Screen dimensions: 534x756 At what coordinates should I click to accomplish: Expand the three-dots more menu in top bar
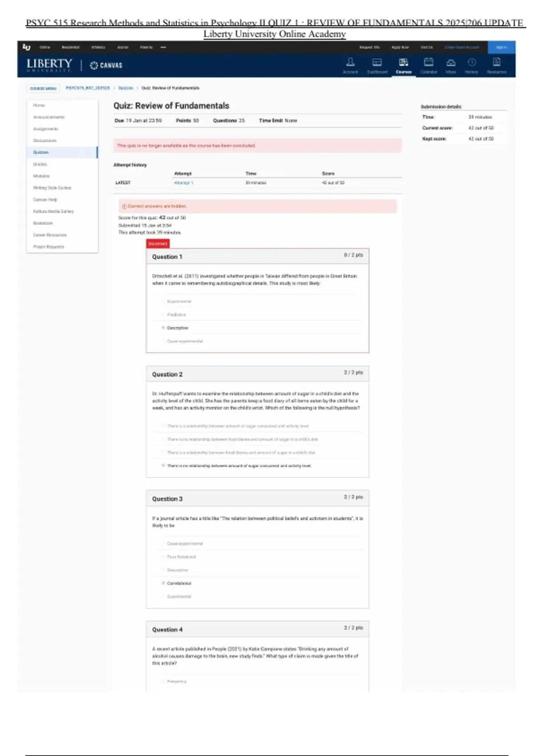163,47
